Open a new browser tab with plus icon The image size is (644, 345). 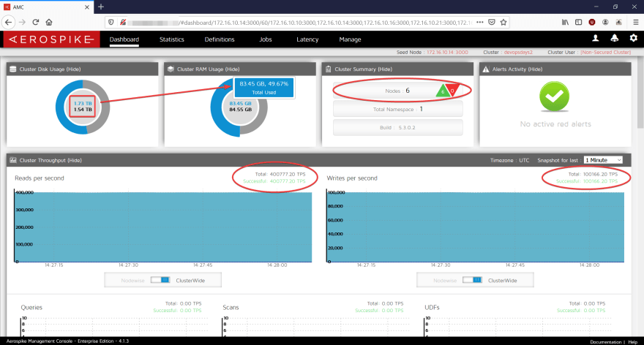(101, 7)
